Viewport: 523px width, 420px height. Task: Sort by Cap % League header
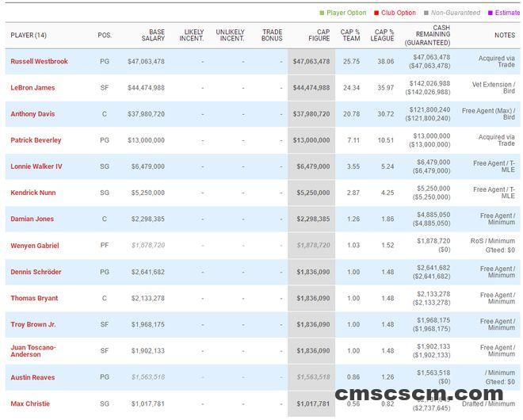[382, 35]
